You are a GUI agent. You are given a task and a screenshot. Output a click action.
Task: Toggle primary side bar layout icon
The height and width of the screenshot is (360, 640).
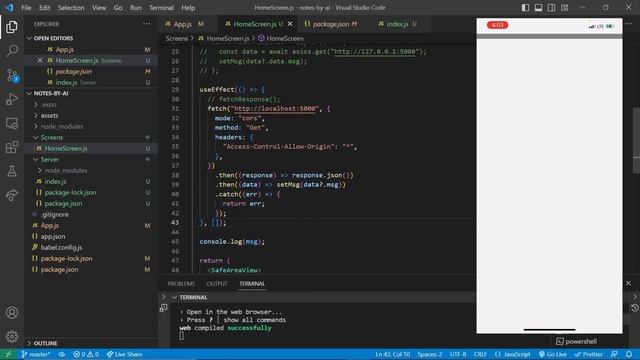click(525, 7)
